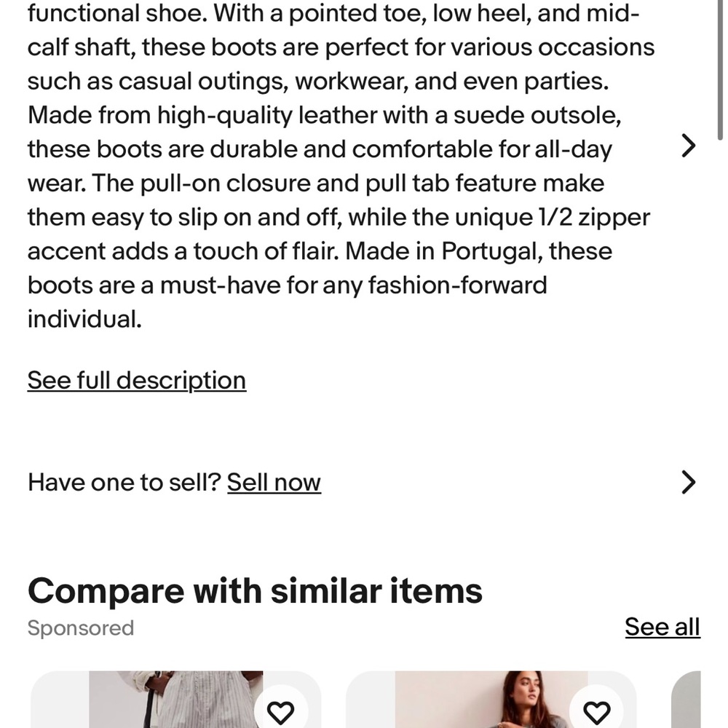Open the See full description link

(137, 381)
